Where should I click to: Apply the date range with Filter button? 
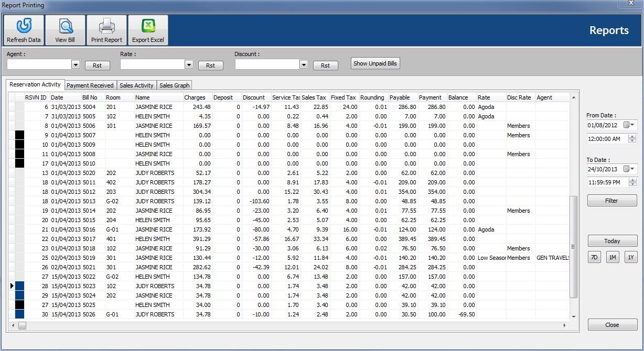point(612,201)
